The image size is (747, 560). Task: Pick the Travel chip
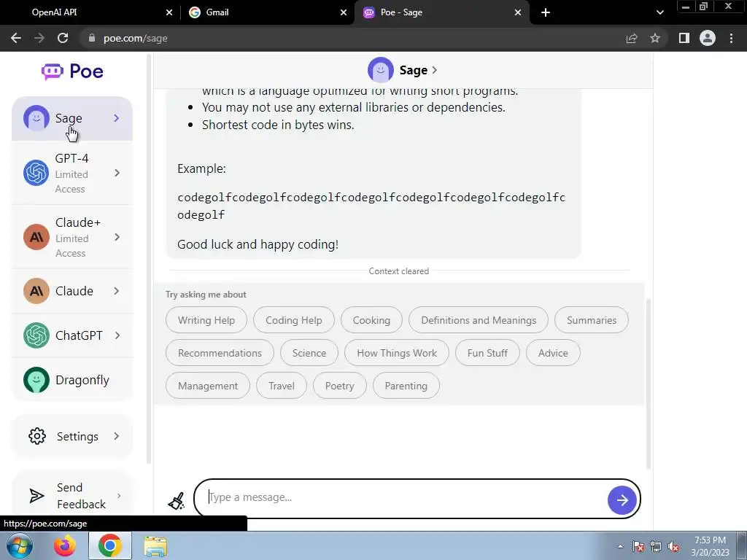click(282, 386)
